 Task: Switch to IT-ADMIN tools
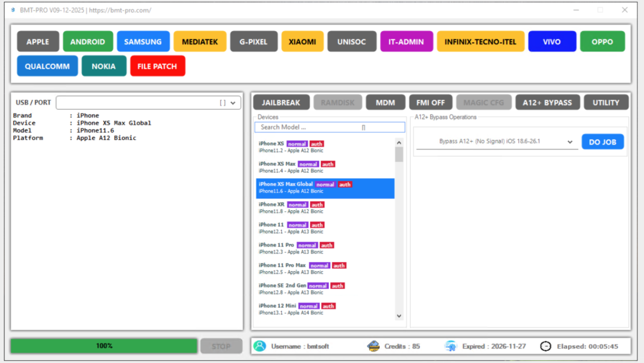pos(406,41)
